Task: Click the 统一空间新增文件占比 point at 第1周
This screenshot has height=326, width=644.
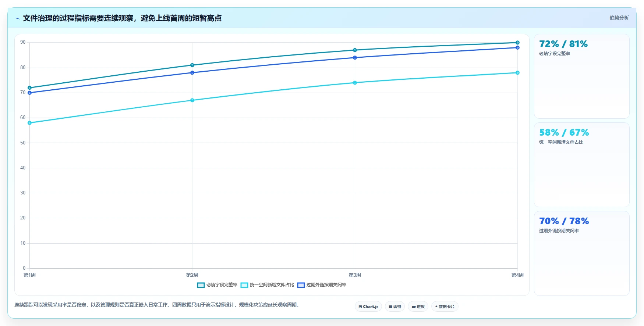Action: point(29,123)
